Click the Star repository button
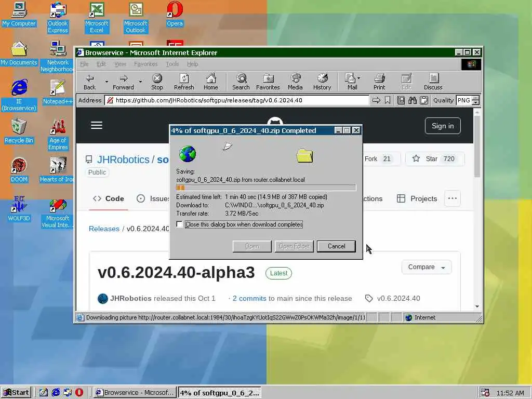 (435, 159)
